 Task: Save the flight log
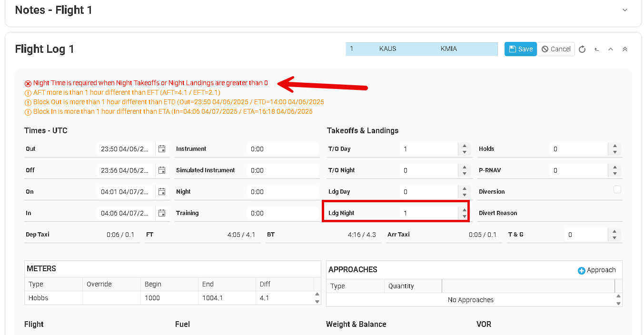coord(521,49)
